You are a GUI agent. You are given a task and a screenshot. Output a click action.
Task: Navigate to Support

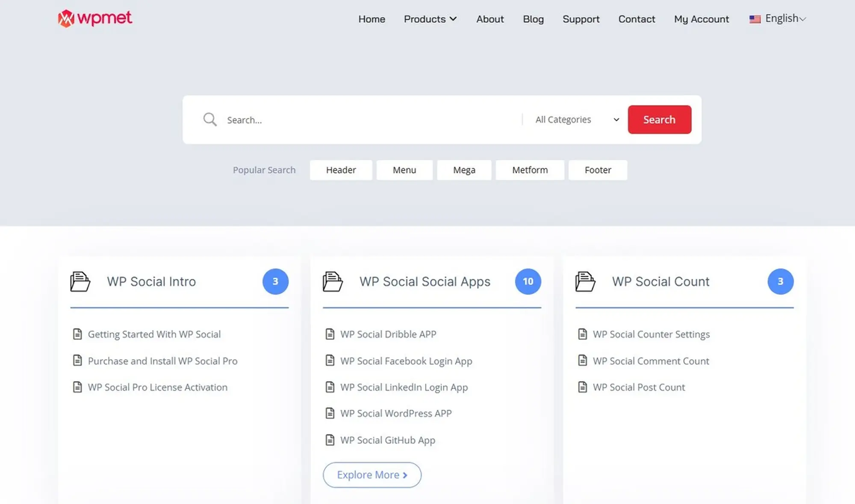pos(581,19)
